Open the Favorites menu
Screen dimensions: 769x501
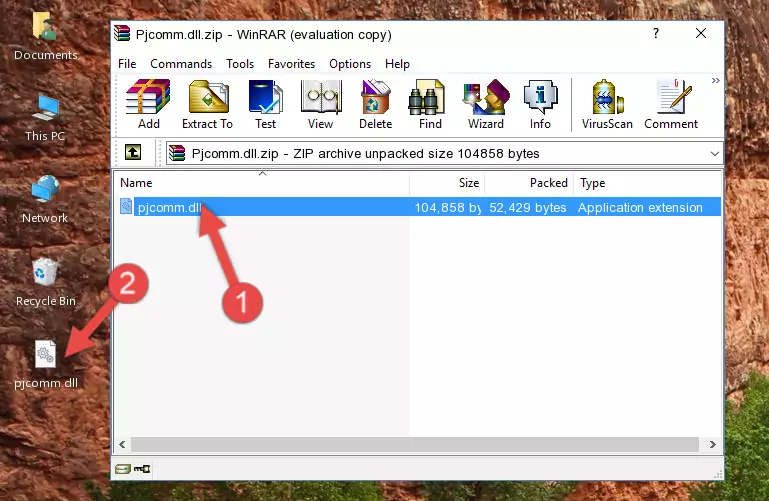[291, 64]
